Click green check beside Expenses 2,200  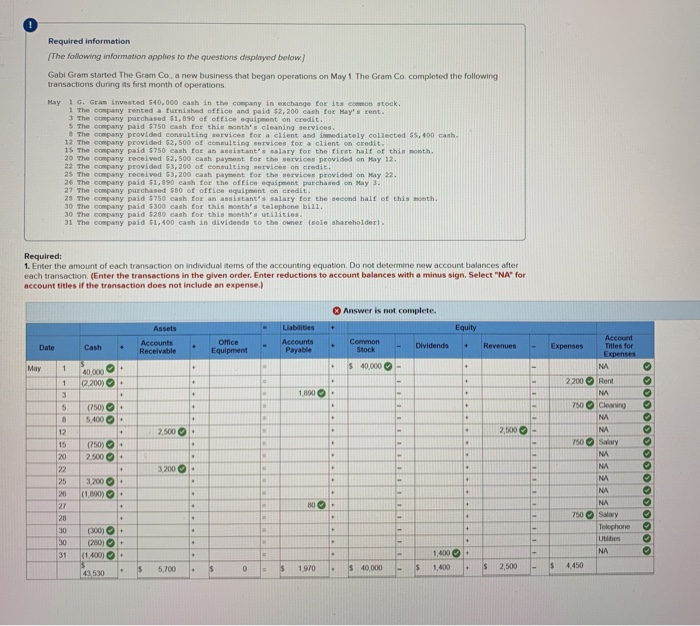[590, 381]
